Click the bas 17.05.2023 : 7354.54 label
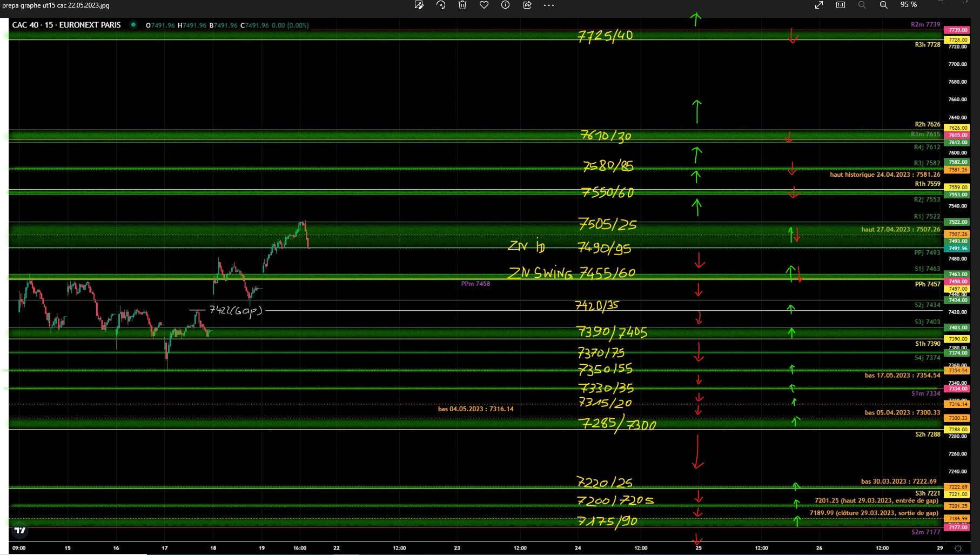The image size is (980, 555). pos(902,376)
